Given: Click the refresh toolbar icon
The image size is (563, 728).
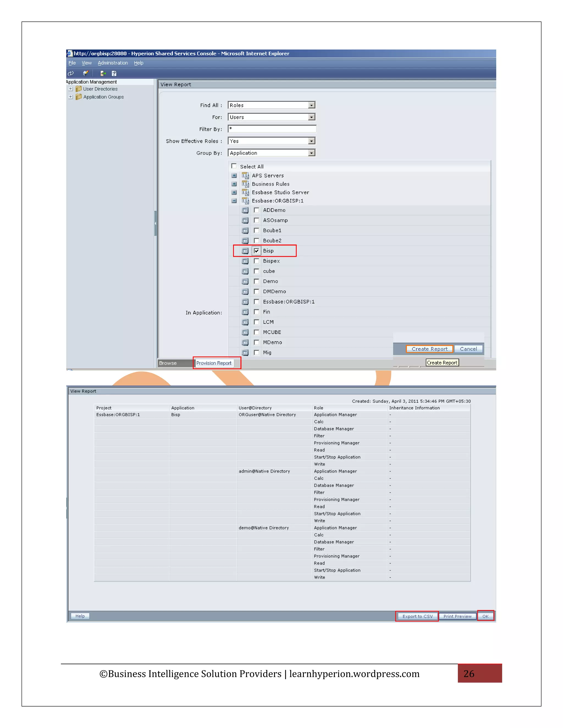Looking at the screenshot, I should pyautogui.click(x=71, y=73).
